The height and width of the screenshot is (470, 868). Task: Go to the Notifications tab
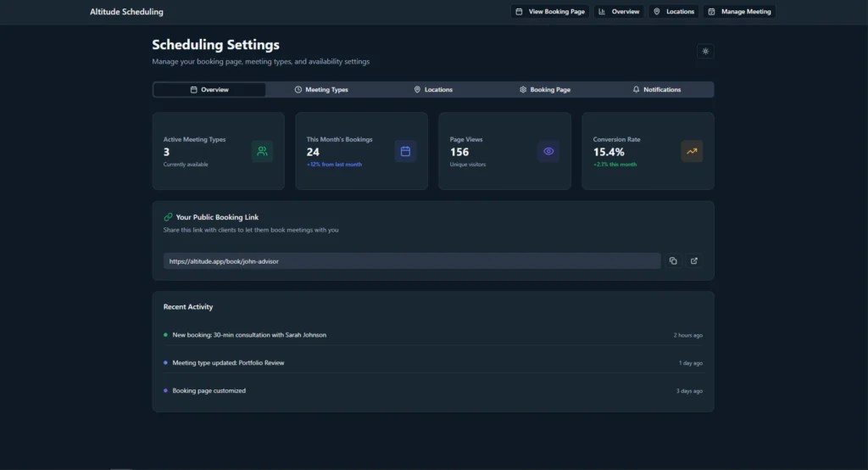click(x=657, y=90)
